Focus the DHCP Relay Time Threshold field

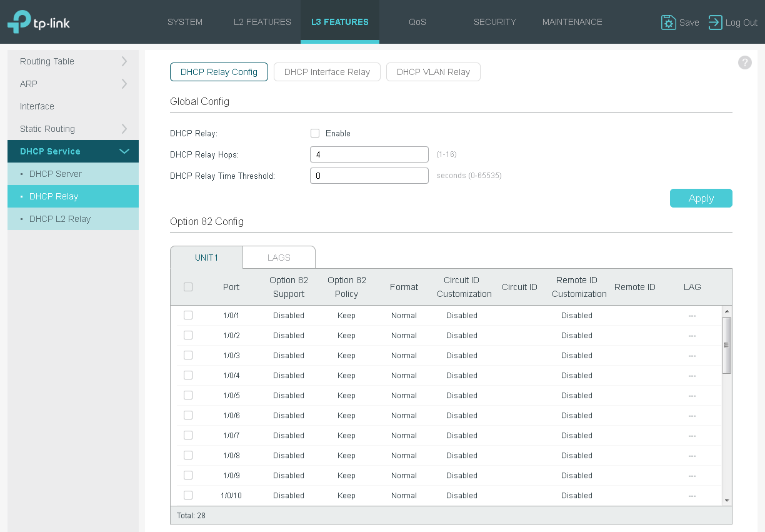pos(369,176)
